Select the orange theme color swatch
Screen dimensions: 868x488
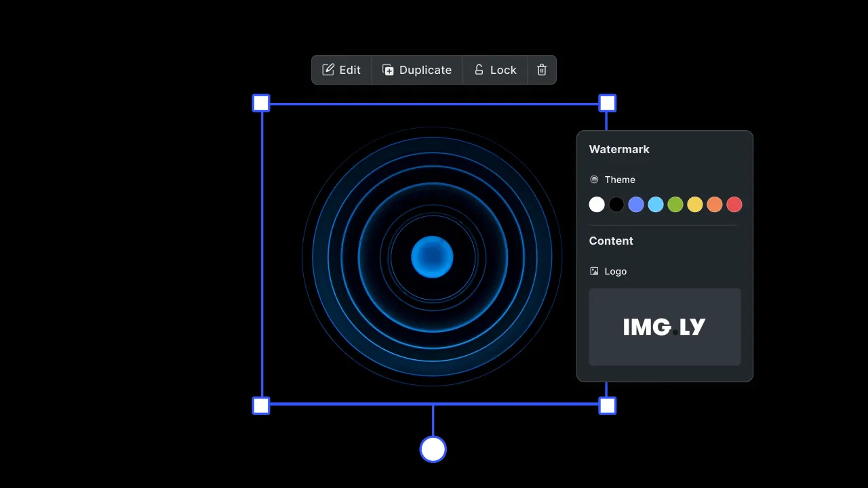pos(715,205)
